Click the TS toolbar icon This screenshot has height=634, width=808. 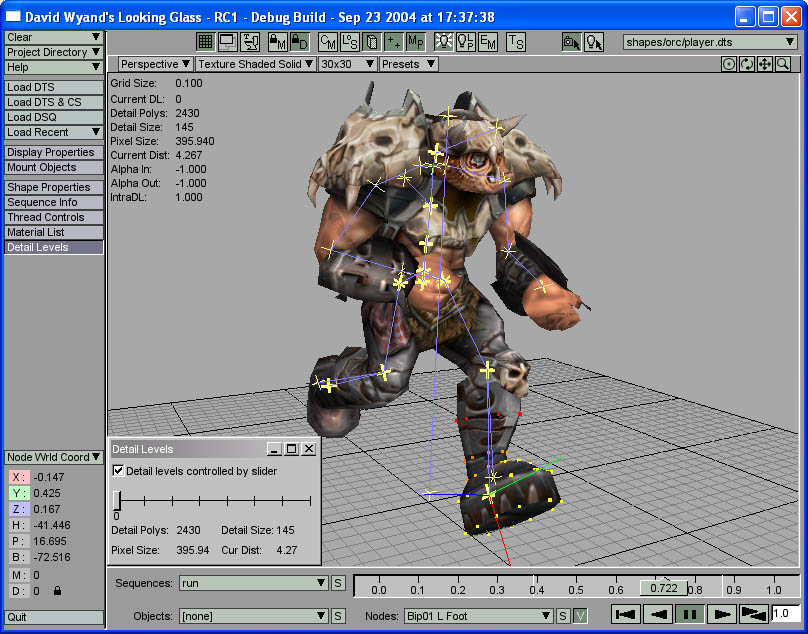click(x=515, y=42)
